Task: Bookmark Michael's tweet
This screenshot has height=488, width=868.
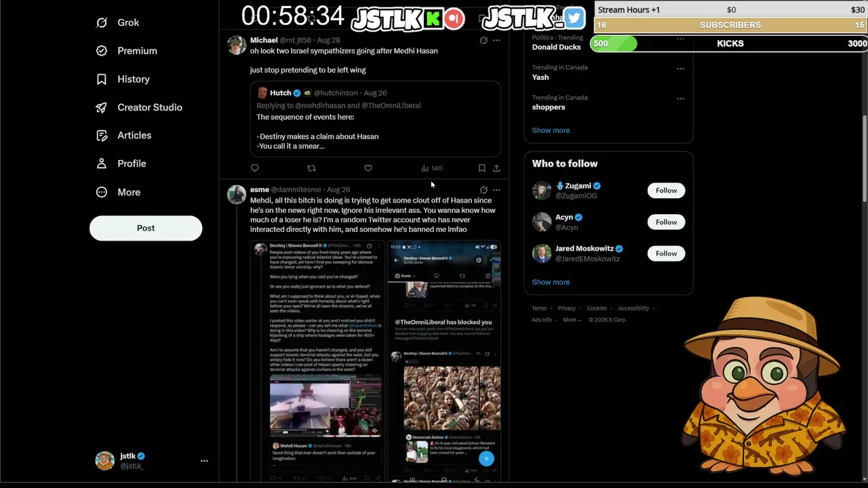Action: click(481, 168)
